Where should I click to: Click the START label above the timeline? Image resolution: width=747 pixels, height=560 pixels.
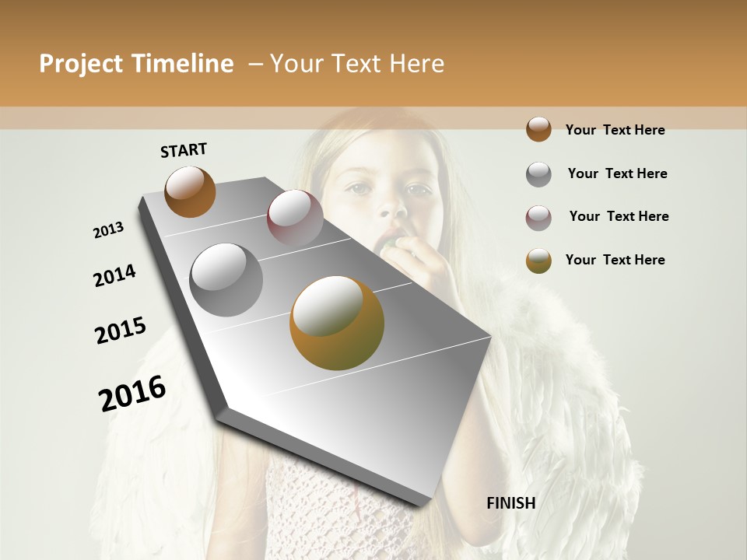click(x=183, y=151)
